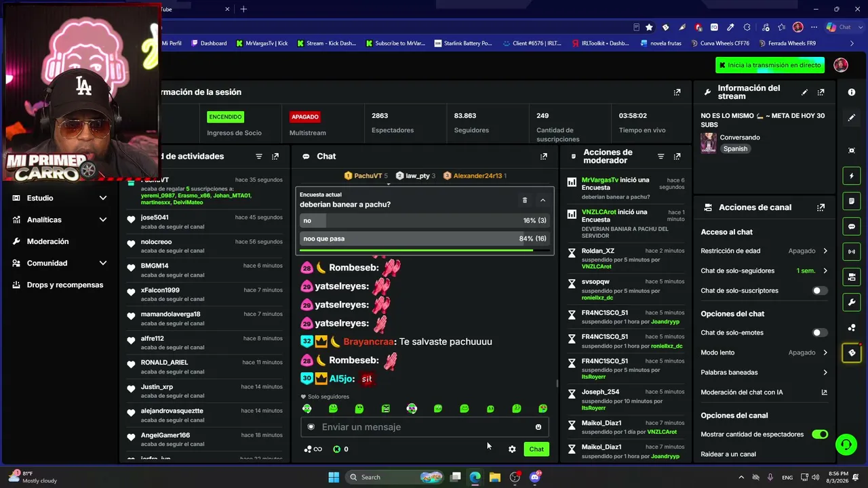The width and height of the screenshot is (868, 488).
Task: Toggle Chat de solo-suscriptores switch
Action: [x=820, y=291]
